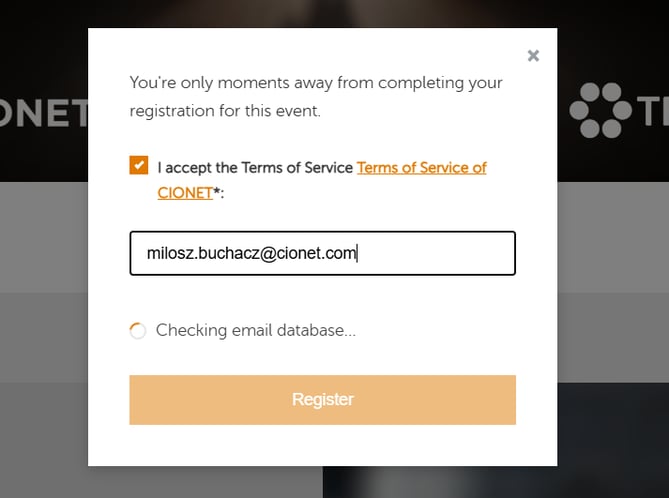Click the loading spinner icon
Viewport: 669px width, 498px height.
[138, 331]
